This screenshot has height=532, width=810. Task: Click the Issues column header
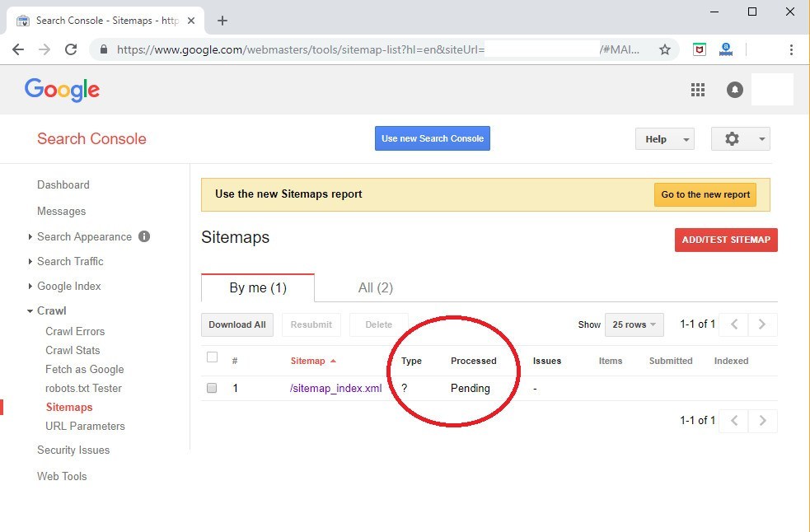[x=547, y=361]
